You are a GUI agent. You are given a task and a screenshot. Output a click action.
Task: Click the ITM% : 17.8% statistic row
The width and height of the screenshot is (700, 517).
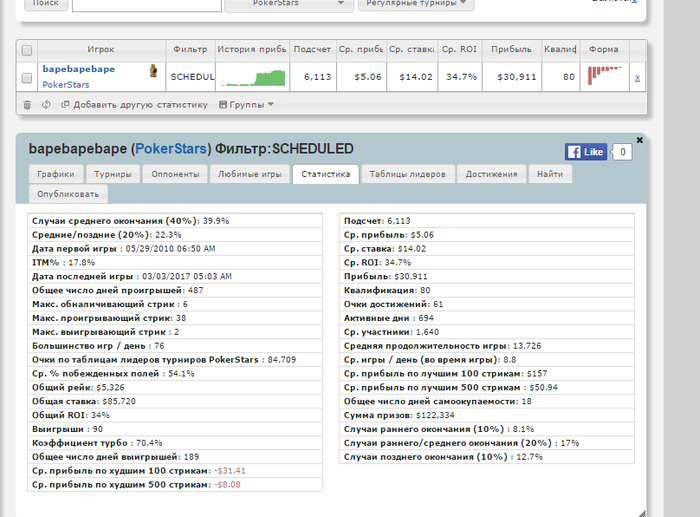[175, 263]
